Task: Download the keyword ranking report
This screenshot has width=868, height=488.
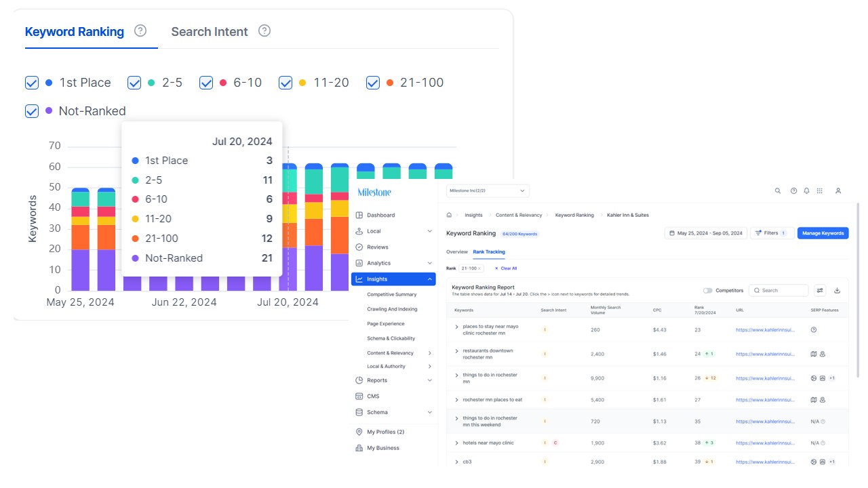Action: tap(837, 290)
